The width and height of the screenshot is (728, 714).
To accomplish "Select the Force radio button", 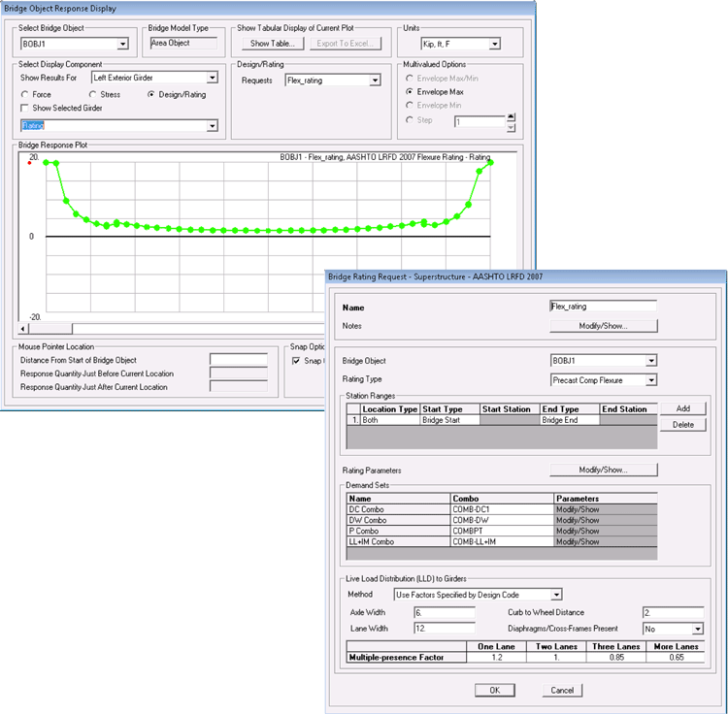I will click(x=26, y=94).
